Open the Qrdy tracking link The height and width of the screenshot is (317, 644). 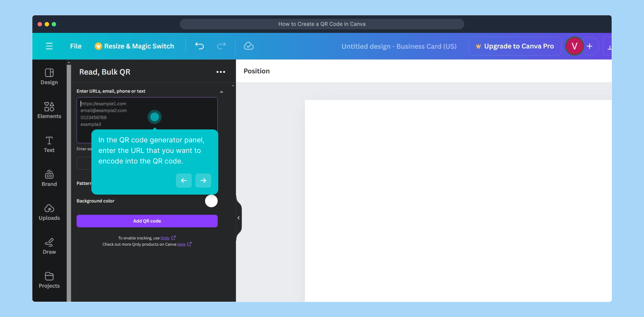click(x=165, y=238)
